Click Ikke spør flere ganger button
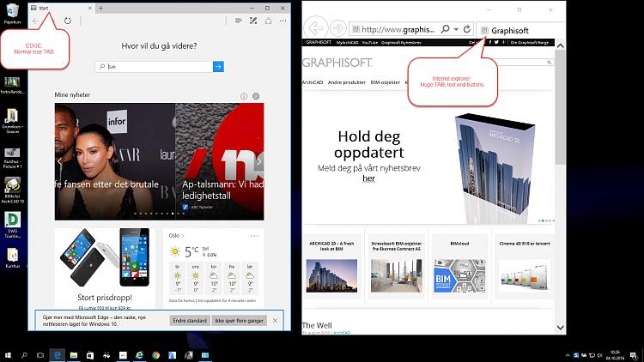644x362 pixels. point(239,321)
